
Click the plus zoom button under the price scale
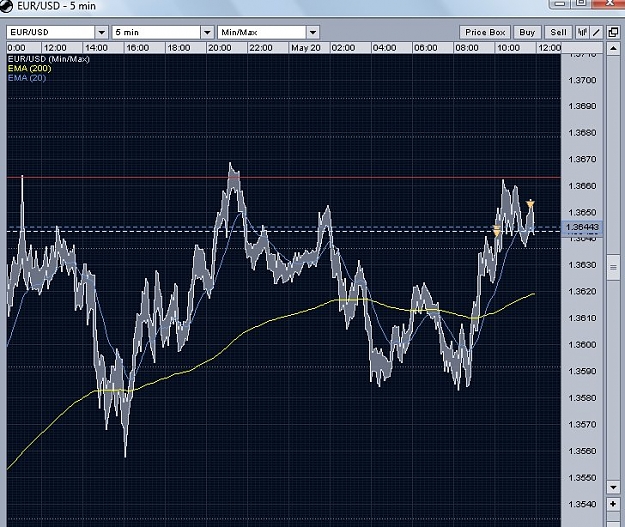(613, 504)
